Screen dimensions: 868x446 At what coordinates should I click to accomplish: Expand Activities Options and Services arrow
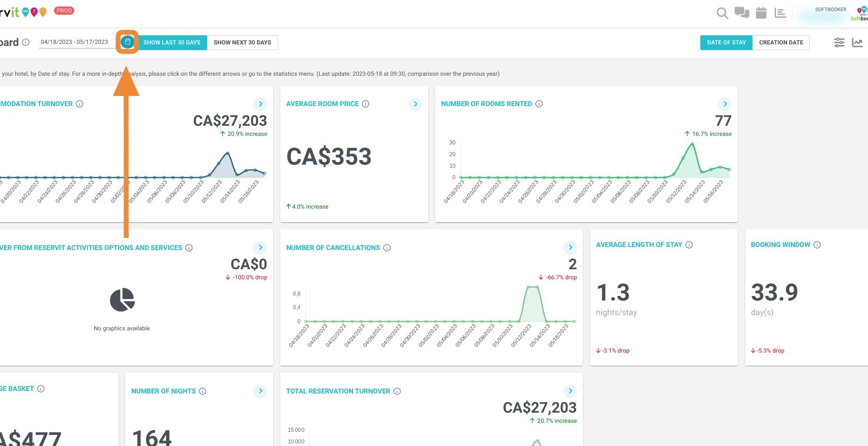(260, 247)
